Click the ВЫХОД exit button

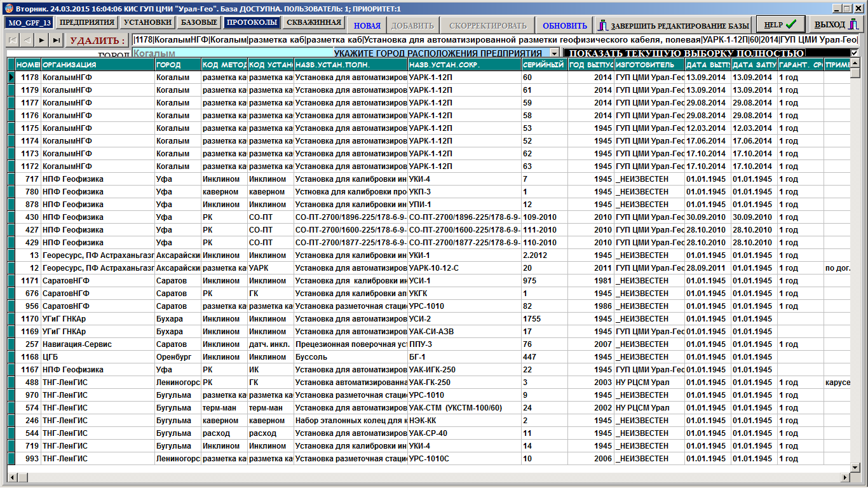(836, 25)
